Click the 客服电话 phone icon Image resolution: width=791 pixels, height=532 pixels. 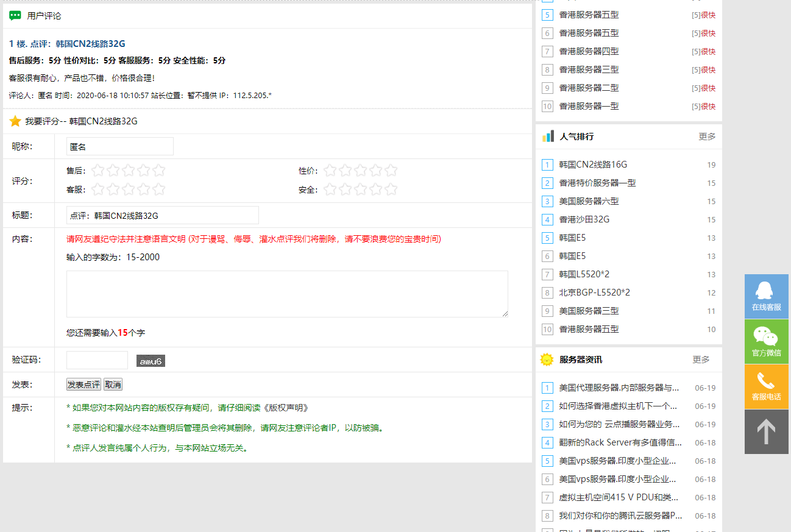[766, 386]
